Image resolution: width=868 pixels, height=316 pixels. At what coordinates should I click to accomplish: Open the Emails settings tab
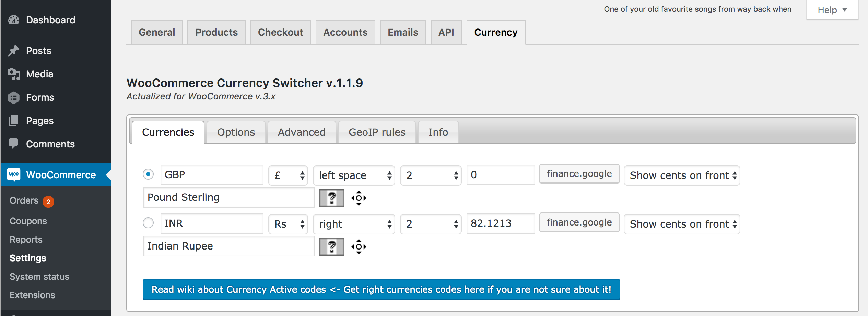(x=403, y=32)
